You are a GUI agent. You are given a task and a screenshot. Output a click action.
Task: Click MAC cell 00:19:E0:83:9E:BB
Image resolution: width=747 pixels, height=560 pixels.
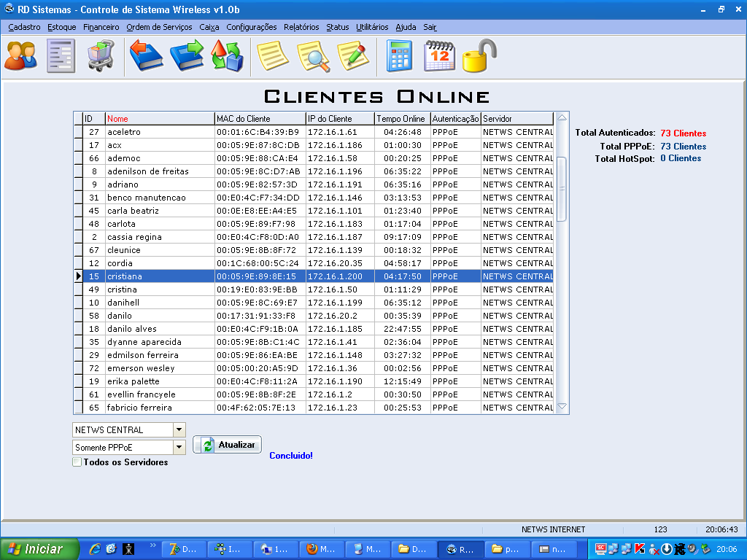(260, 289)
